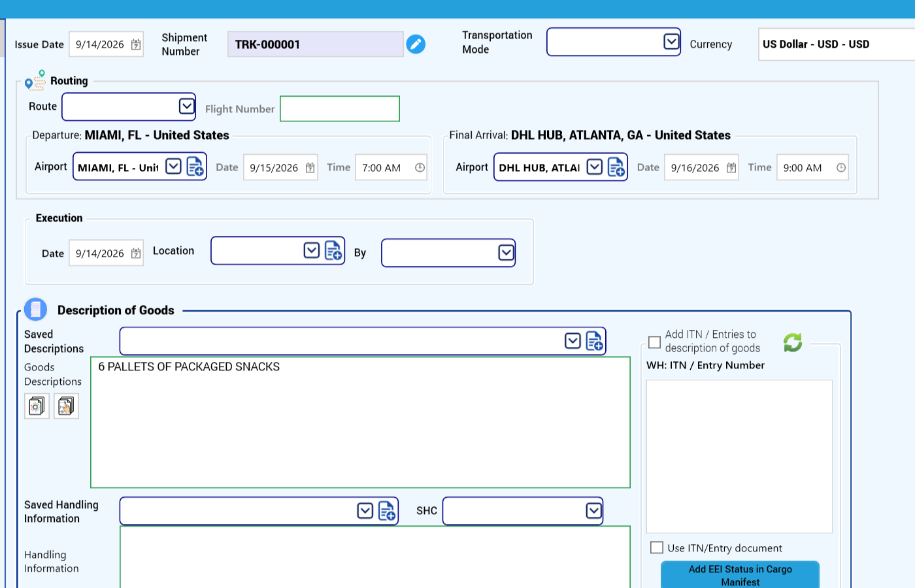This screenshot has width=915, height=588.
Task: Click the Goods Descriptions text area
Action: click(360, 422)
